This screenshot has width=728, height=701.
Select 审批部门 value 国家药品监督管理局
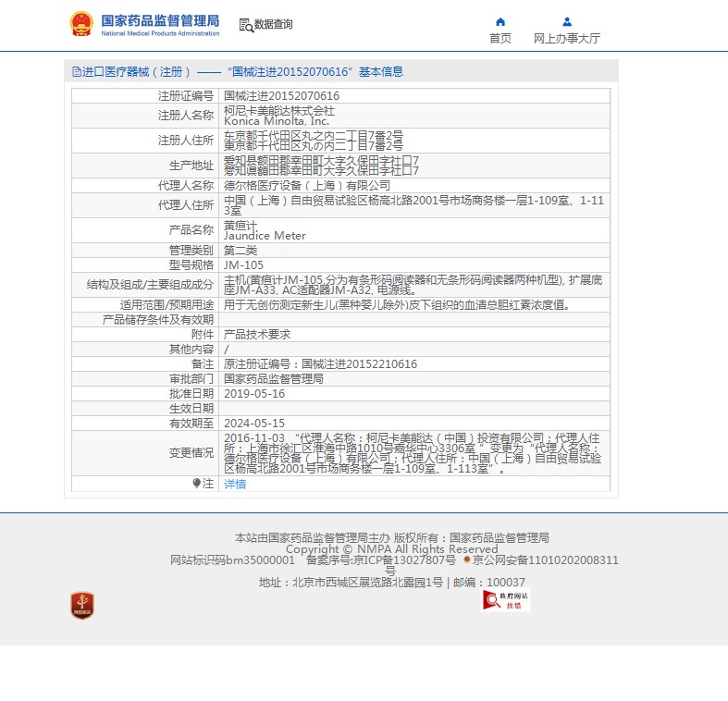pyautogui.click(x=274, y=379)
